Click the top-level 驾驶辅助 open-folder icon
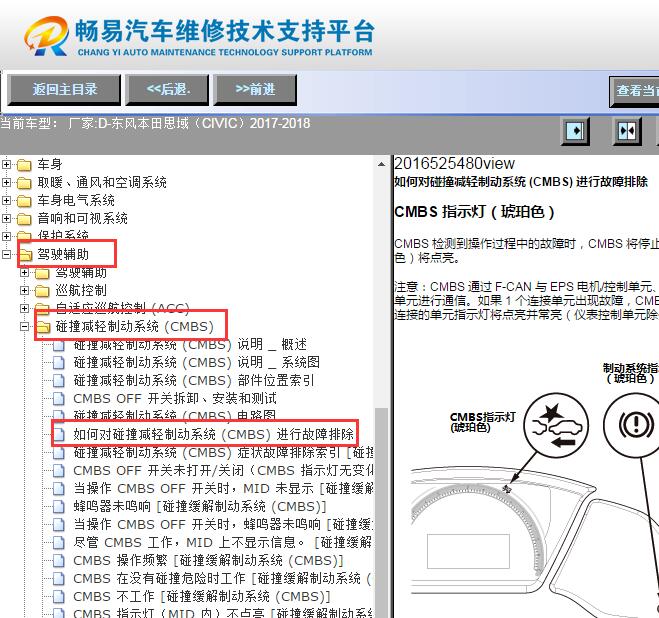Viewport: 659px width, 618px height. [24, 254]
